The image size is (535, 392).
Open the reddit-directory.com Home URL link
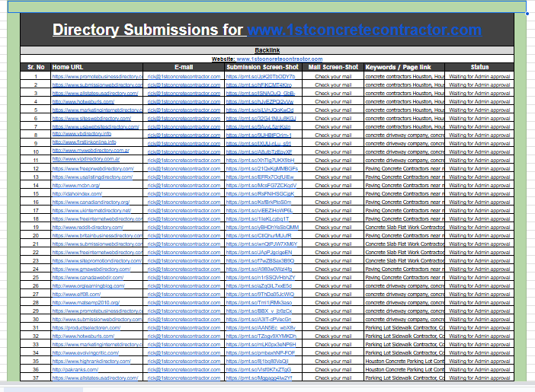coord(88,228)
